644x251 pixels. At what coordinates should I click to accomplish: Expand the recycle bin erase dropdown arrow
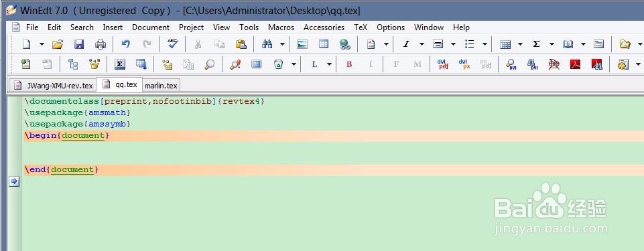pos(294,64)
